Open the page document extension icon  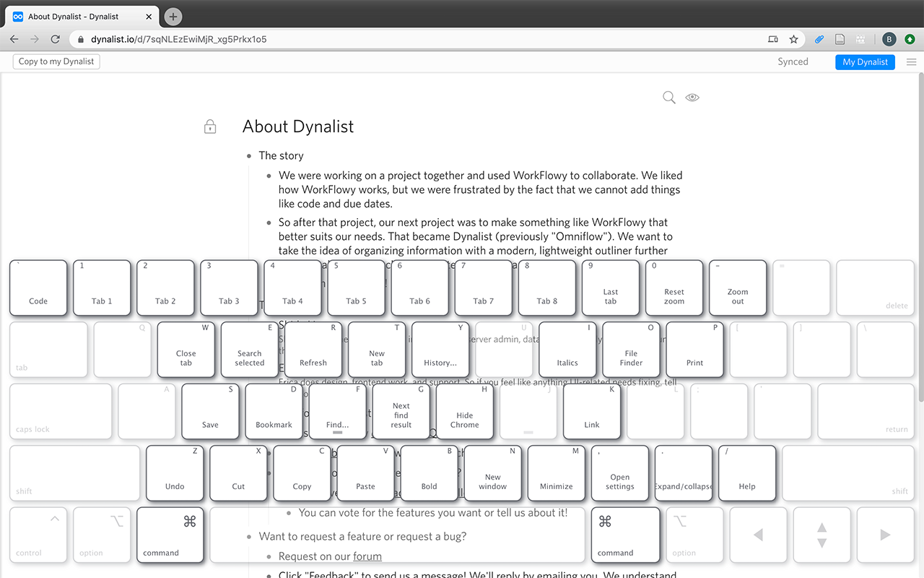click(x=840, y=39)
